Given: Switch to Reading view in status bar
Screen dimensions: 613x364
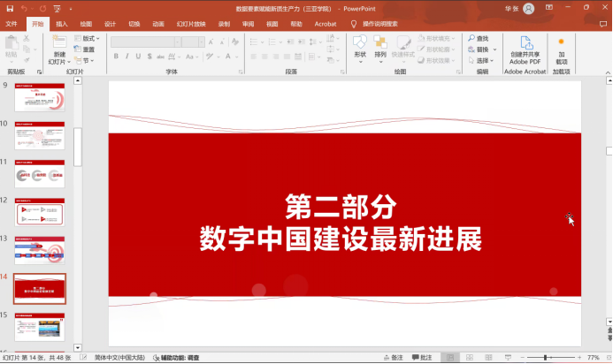Looking at the screenshot, I should (487, 358).
